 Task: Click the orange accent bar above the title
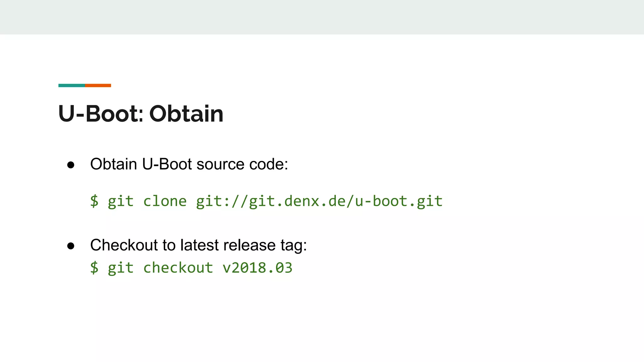pos(98,85)
